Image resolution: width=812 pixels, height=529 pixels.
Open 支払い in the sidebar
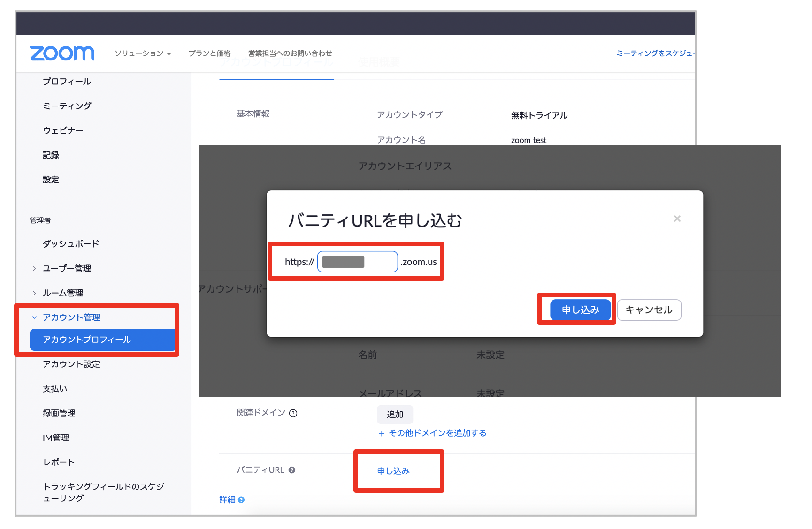55,389
